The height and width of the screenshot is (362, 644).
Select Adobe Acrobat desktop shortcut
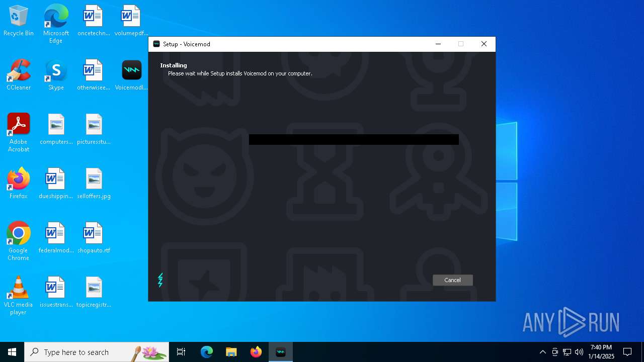click(x=19, y=133)
